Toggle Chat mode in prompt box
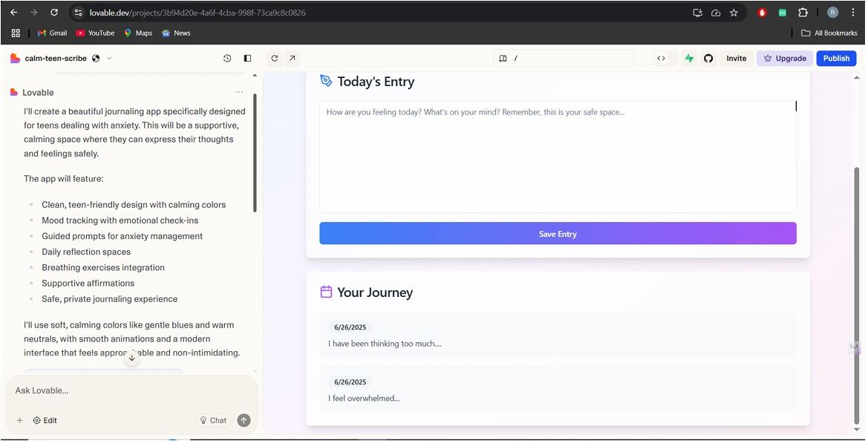Viewport: 868px width, 441px height. pyautogui.click(x=213, y=420)
